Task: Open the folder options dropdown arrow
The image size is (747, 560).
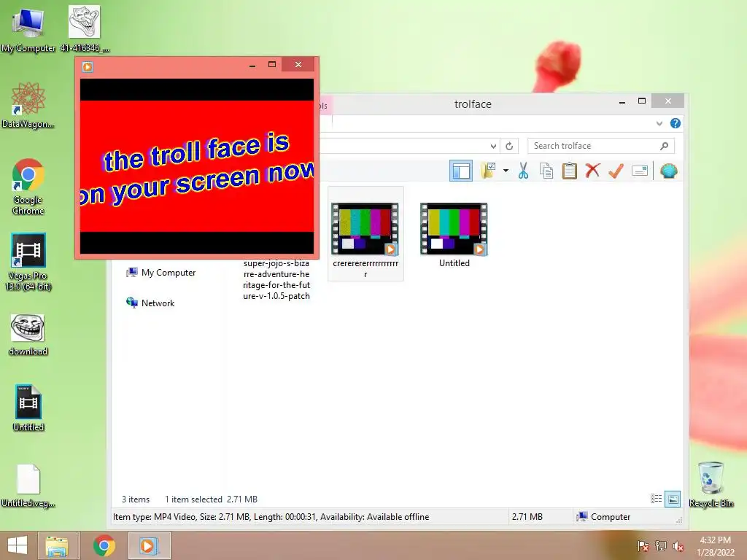Action: [x=506, y=171]
